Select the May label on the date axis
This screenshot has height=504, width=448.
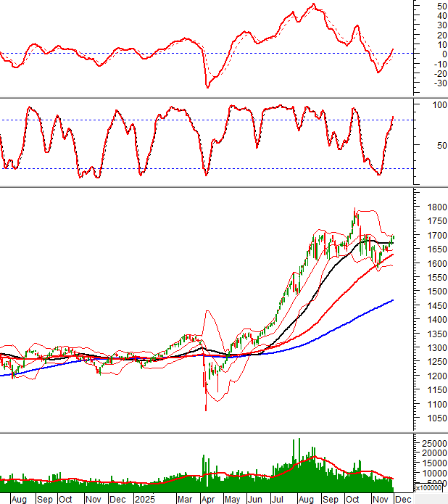point(232,500)
